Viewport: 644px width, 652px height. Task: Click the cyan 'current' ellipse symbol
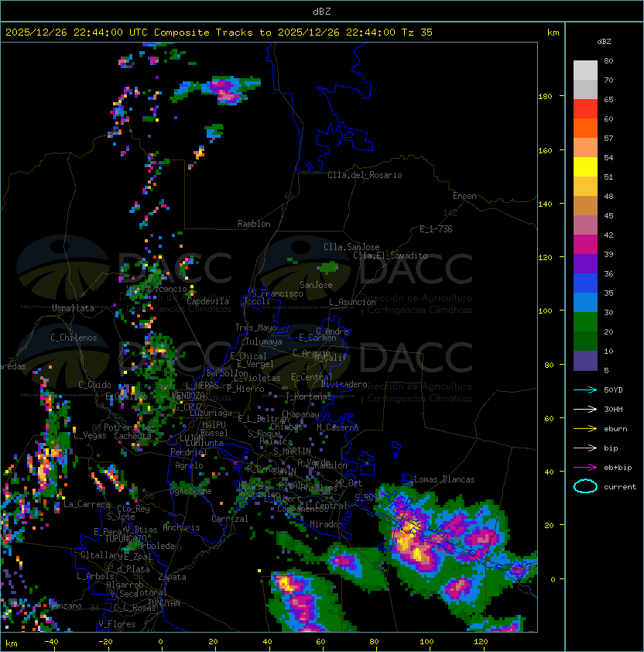point(585,486)
